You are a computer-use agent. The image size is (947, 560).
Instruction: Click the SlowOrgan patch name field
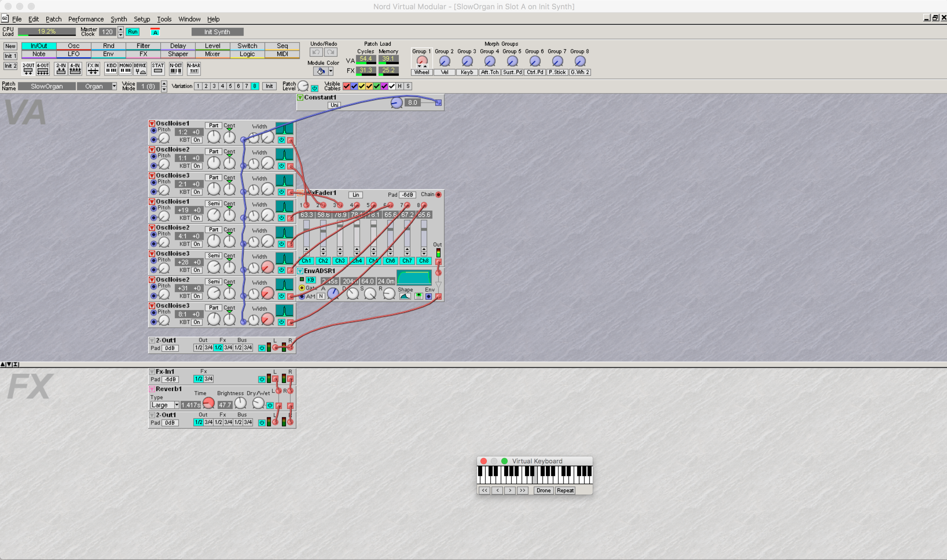click(x=47, y=86)
